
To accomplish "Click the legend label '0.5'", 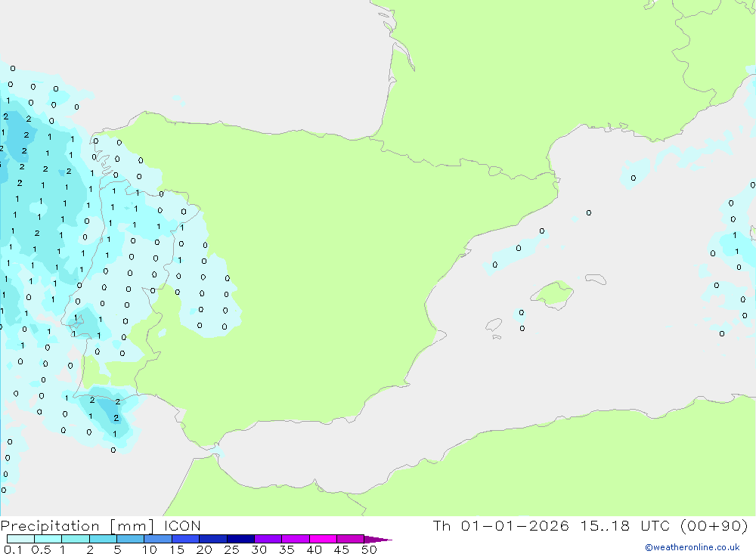I will coord(41,549).
